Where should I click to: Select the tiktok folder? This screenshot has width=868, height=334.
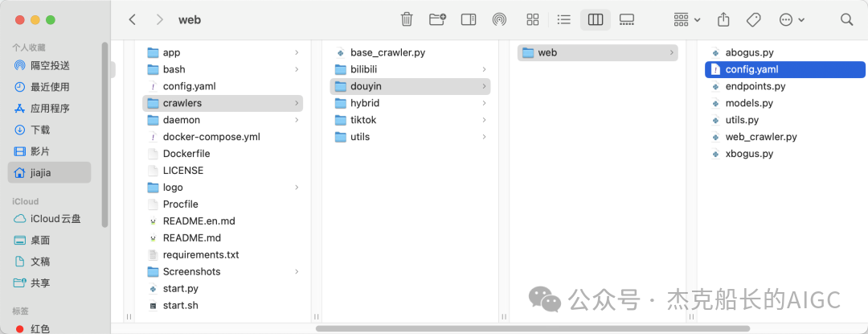point(410,120)
